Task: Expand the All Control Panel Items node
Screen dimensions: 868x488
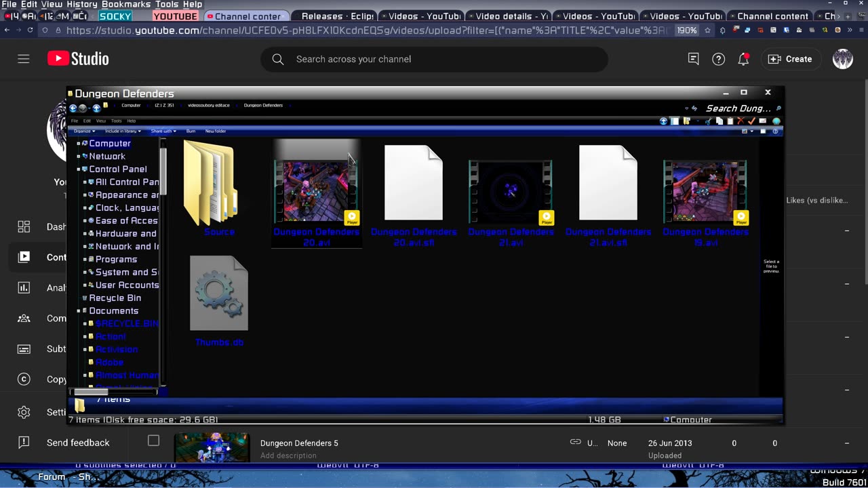Action: click(85, 182)
